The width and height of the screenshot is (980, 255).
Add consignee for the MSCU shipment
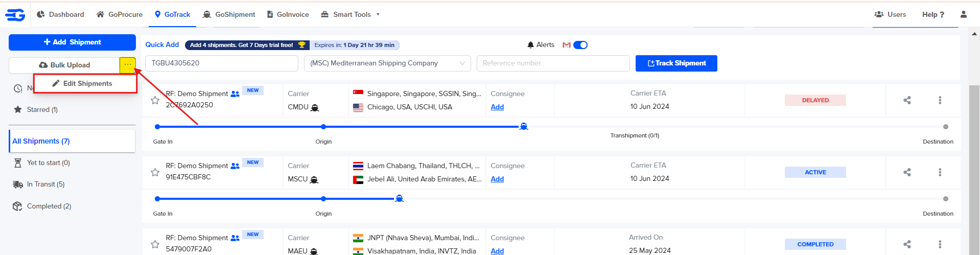click(497, 179)
